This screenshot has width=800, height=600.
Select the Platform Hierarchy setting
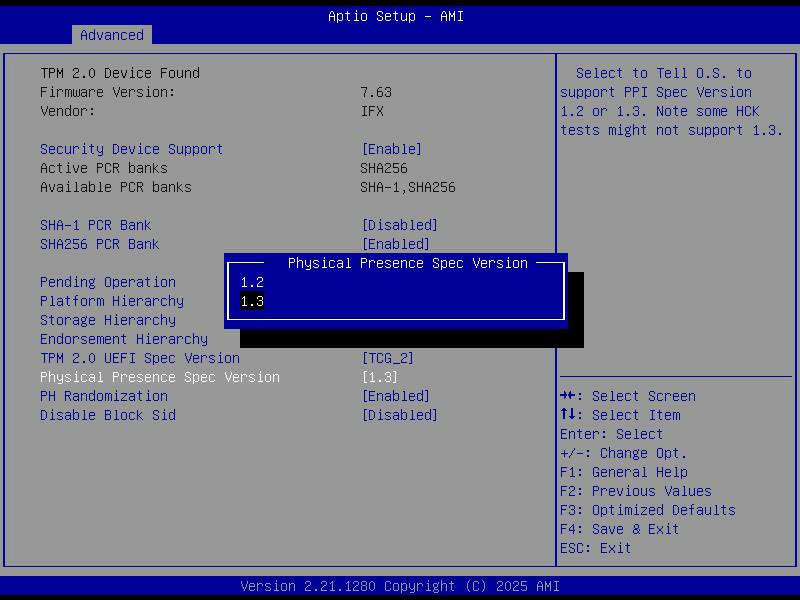click(112, 301)
